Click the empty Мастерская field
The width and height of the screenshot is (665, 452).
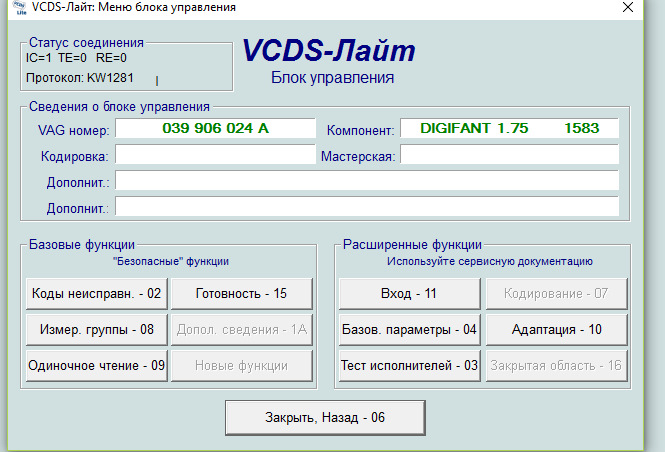coord(509,154)
